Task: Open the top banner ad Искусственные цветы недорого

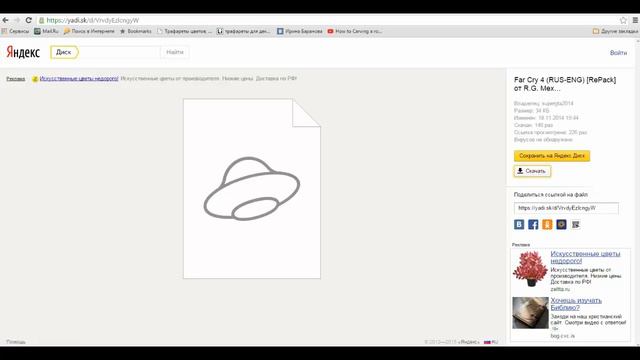Action: point(79,78)
